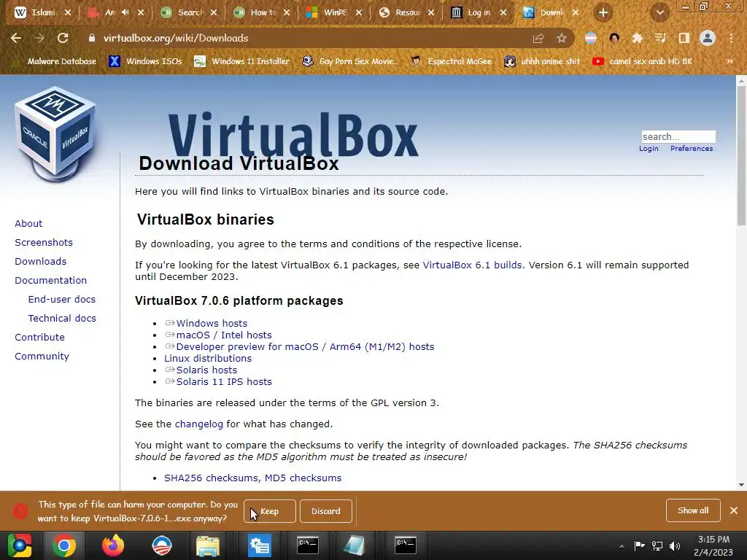Viewport: 747px width, 560px height.
Task: Click the page vertical scrollbar thumb
Action: tap(741, 157)
